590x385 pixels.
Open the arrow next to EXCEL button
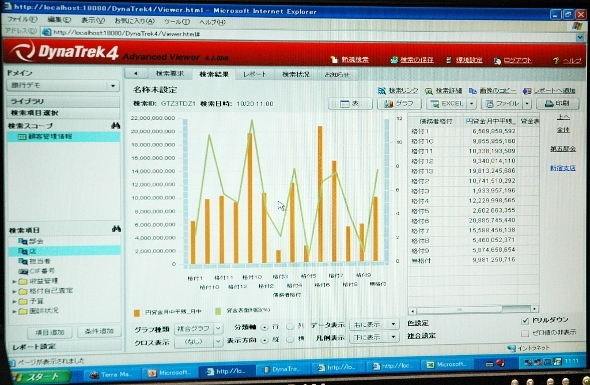coord(471,103)
